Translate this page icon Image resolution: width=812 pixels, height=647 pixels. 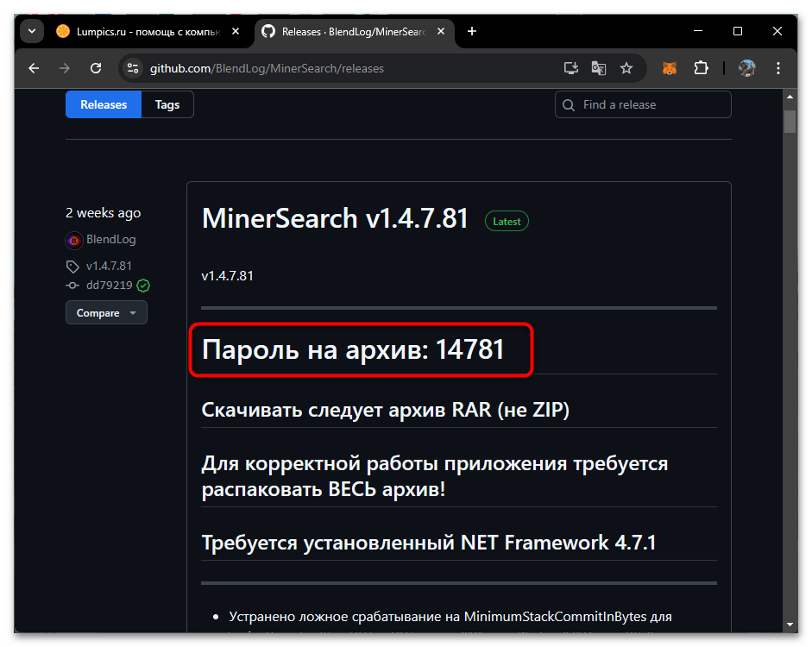599,68
